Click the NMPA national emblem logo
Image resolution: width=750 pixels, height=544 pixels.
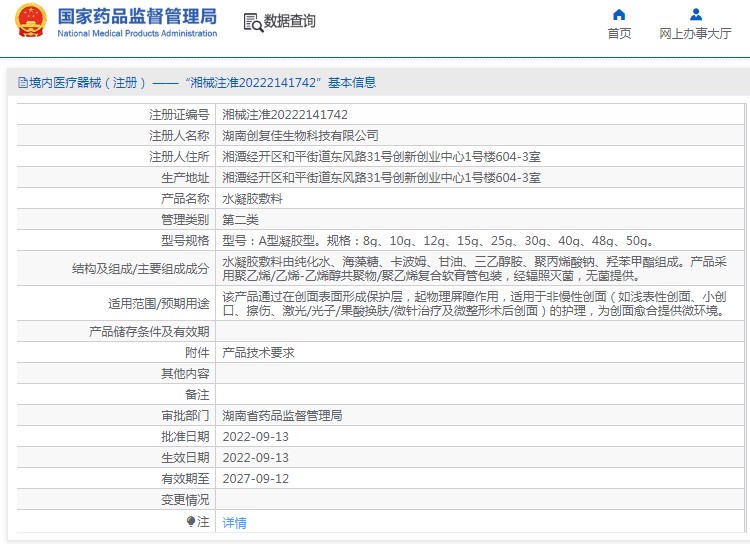pos(31,21)
